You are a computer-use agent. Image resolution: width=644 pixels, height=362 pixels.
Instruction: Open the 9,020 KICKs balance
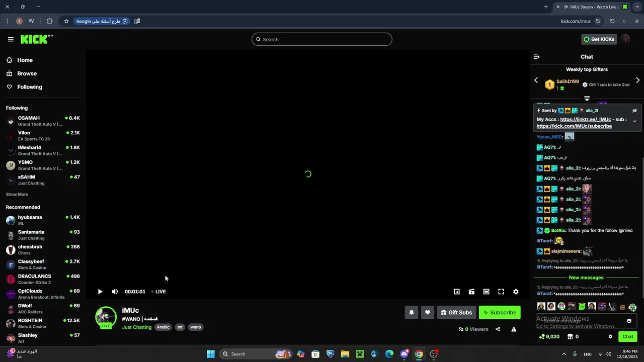549,337
